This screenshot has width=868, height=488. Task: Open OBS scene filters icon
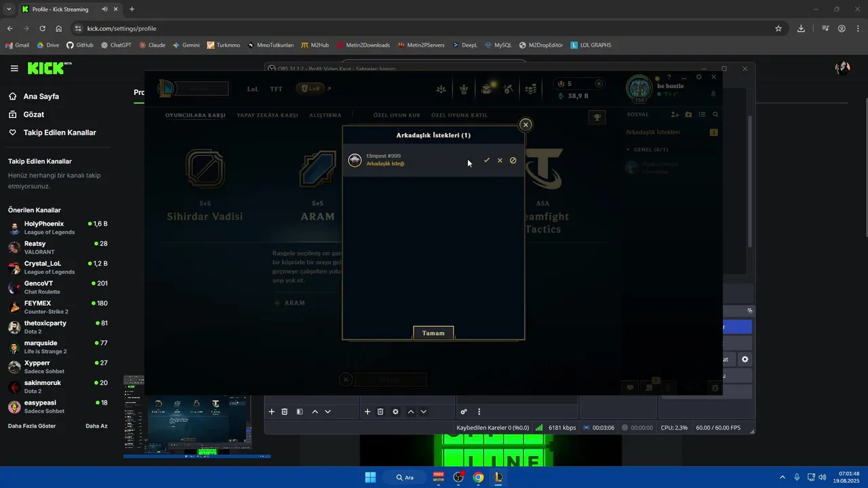tap(300, 411)
